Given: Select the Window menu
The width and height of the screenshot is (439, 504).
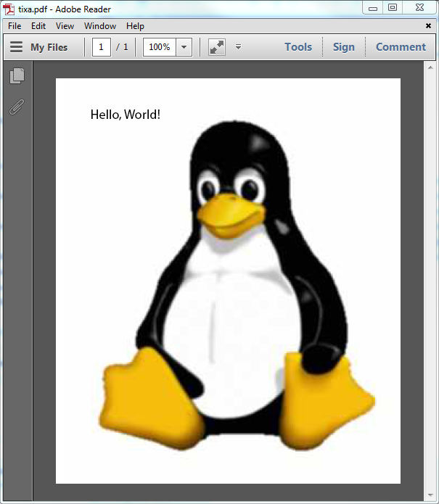Looking at the screenshot, I should tap(100, 25).
